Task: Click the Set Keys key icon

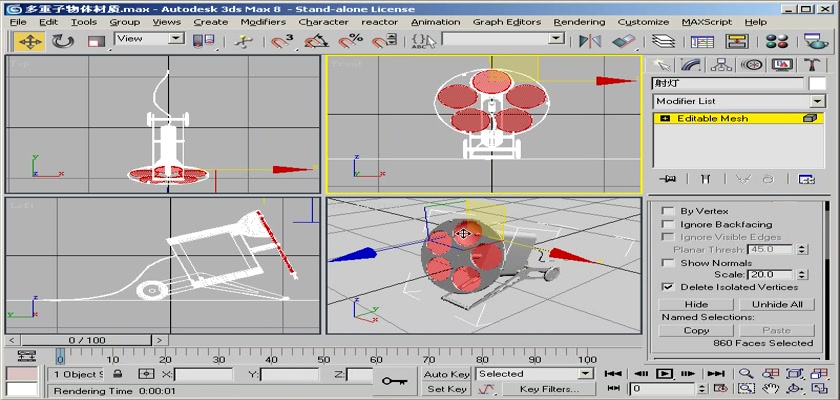Action: pos(394,380)
